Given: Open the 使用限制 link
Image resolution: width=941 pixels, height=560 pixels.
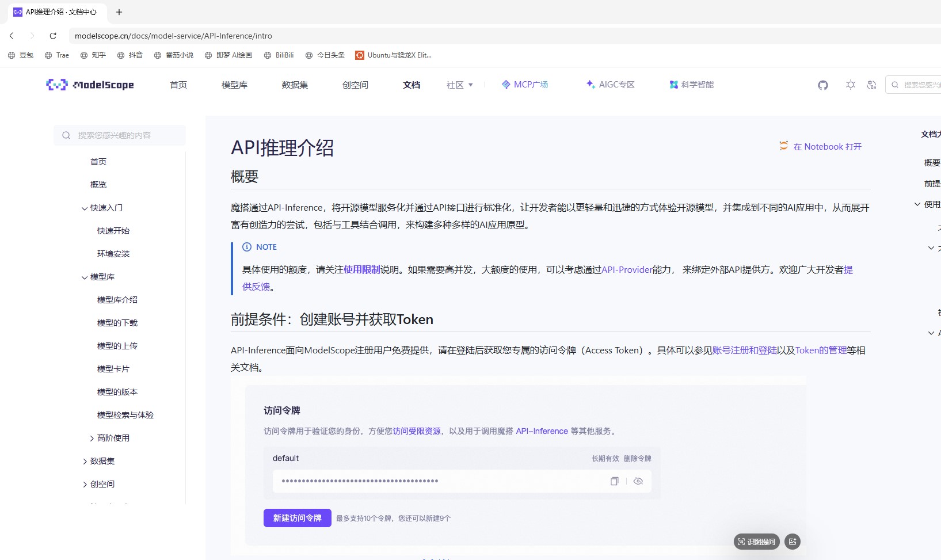Looking at the screenshot, I should pyautogui.click(x=362, y=269).
